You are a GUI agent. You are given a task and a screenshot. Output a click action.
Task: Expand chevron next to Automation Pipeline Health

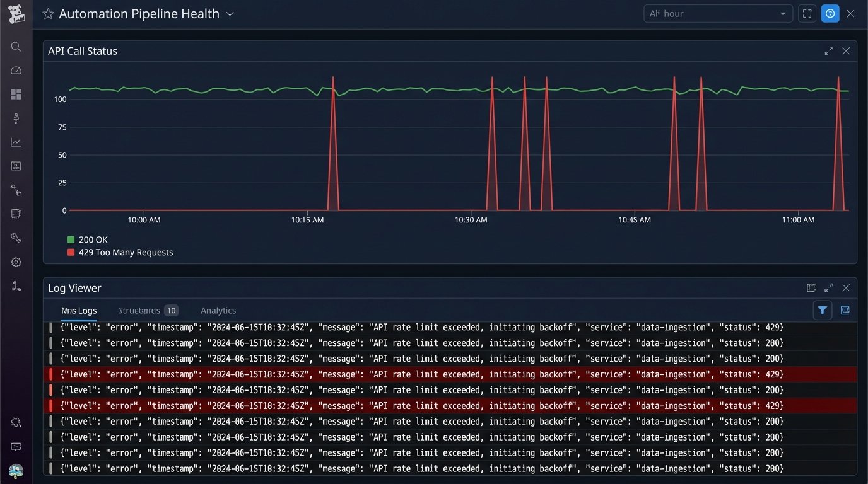pyautogui.click(x=230, y=14)
